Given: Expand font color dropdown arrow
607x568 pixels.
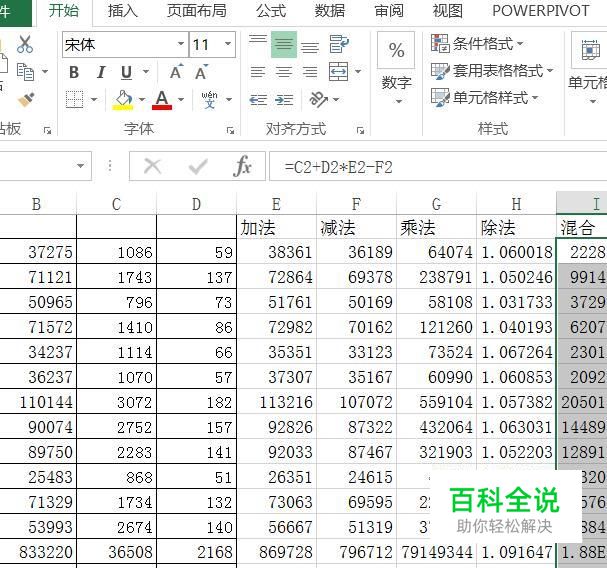Looking at the screenshot, I should click(x=181, y=100).
